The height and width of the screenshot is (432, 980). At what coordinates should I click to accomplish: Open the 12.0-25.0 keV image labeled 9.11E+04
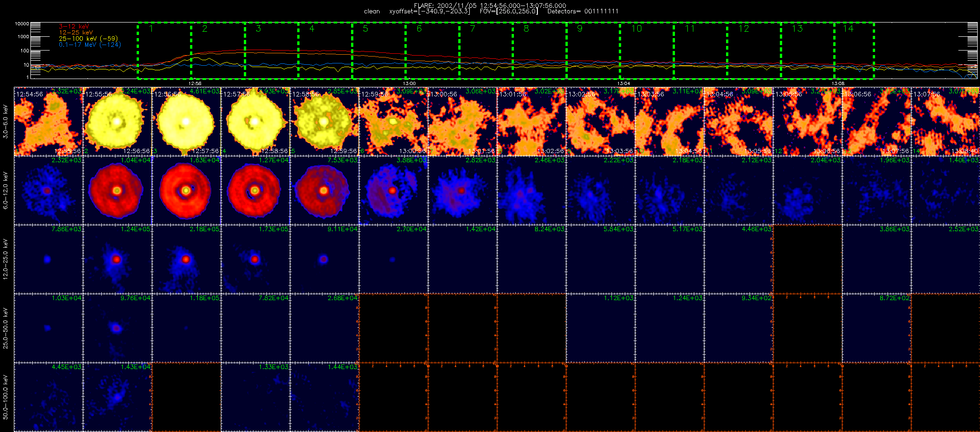click(324, 259)
